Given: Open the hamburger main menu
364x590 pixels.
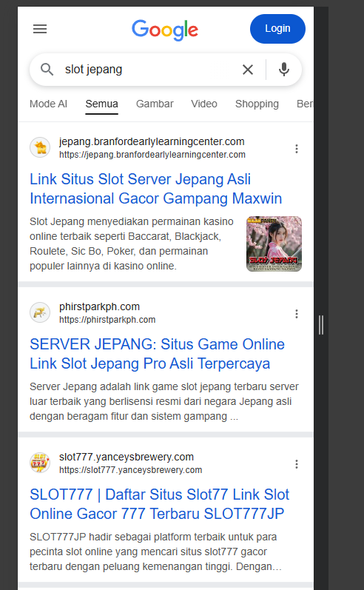Looking at the screenshot, I should pyautogui.click(x=40, y=29).
